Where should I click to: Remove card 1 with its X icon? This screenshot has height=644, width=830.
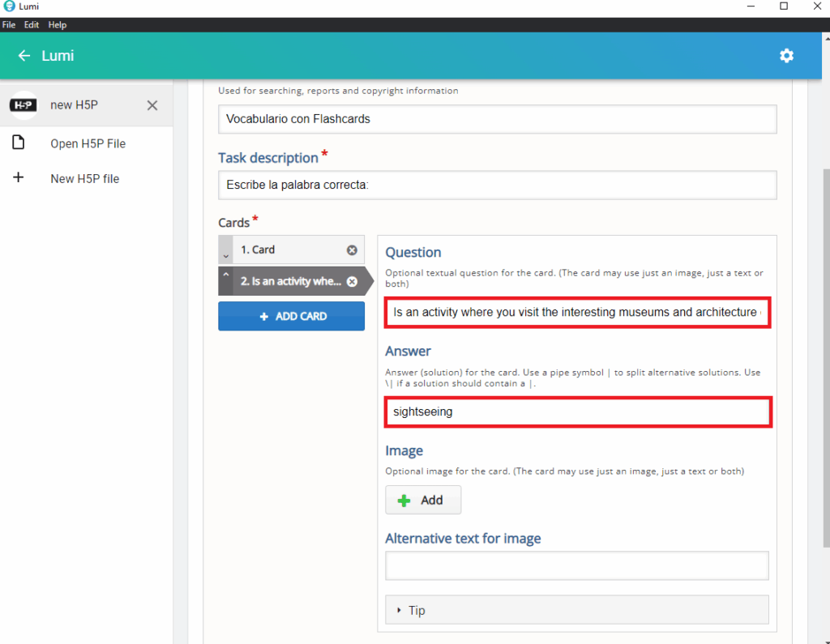tap(352, 250)
